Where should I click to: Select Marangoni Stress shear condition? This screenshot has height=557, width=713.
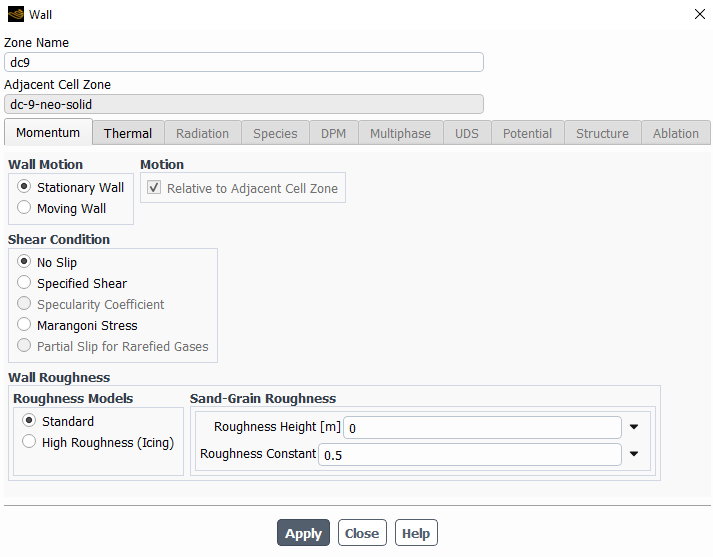pyautogui.click(x=25, y=325)
